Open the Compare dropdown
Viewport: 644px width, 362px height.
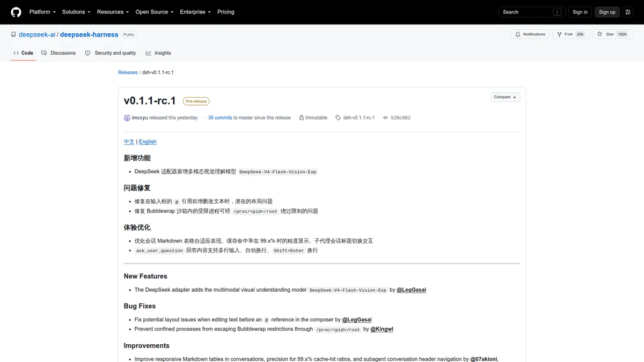(506, 97)
